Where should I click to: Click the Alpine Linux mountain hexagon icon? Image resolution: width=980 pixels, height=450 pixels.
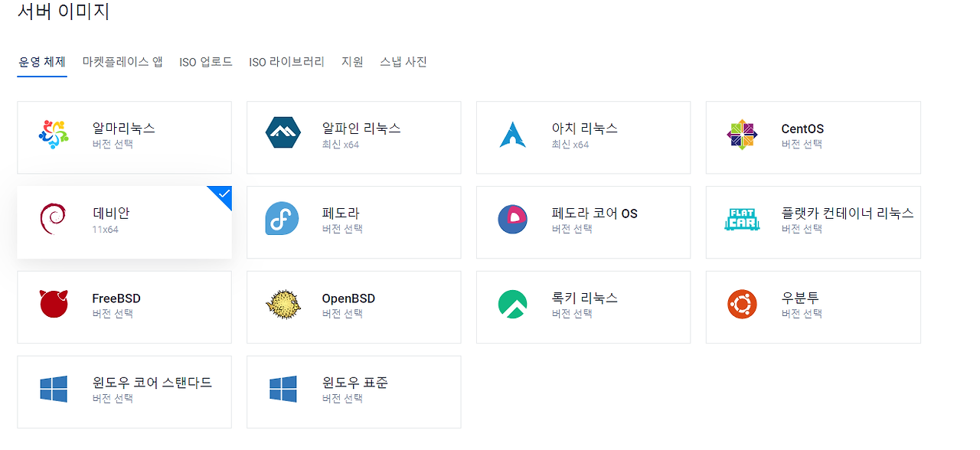(283, 132)
